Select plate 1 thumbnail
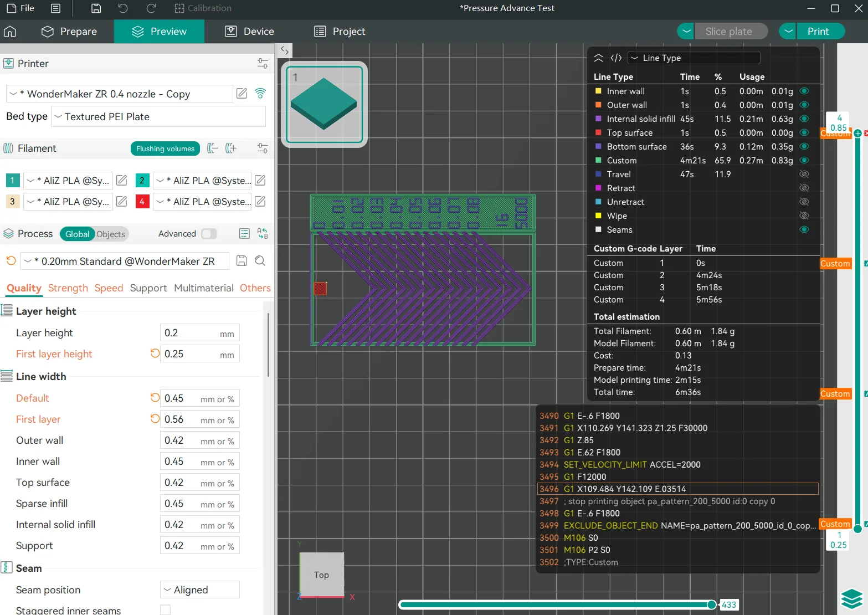 [324, 104]
